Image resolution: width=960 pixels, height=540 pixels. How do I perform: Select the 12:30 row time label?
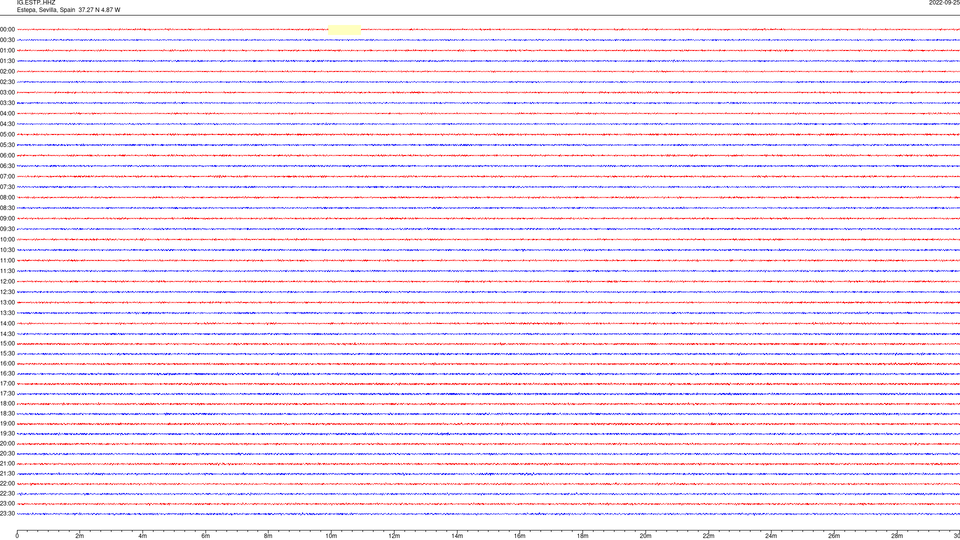tap(7, 292)
